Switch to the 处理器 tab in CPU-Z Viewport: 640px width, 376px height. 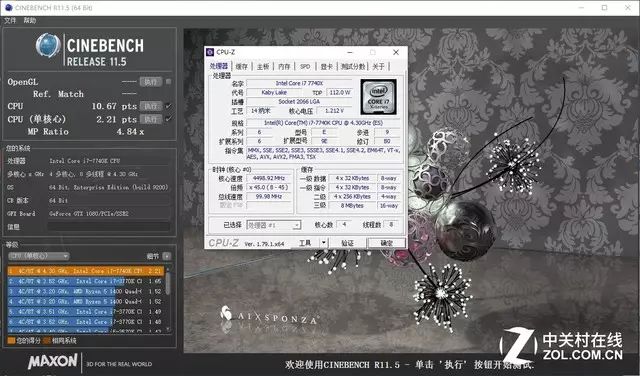click(219, 67)
